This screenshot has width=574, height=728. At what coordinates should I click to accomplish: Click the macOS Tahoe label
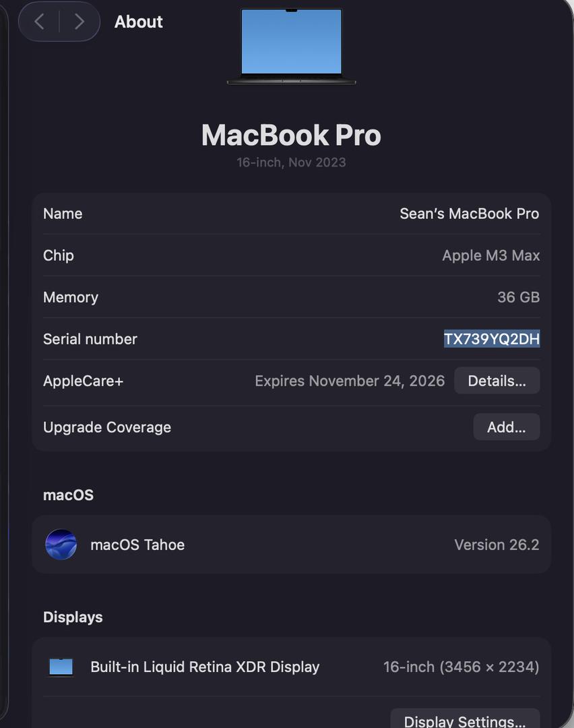coord(137,545)
